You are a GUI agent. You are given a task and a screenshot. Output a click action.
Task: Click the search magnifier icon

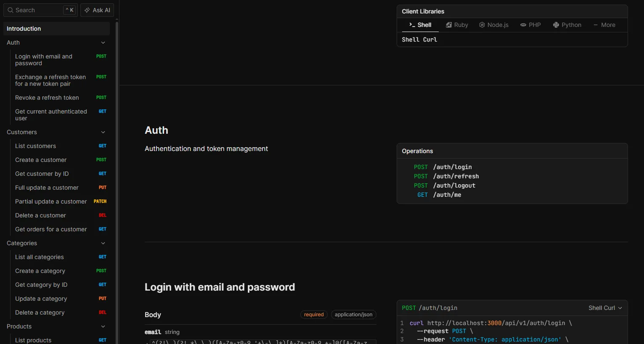10,10
